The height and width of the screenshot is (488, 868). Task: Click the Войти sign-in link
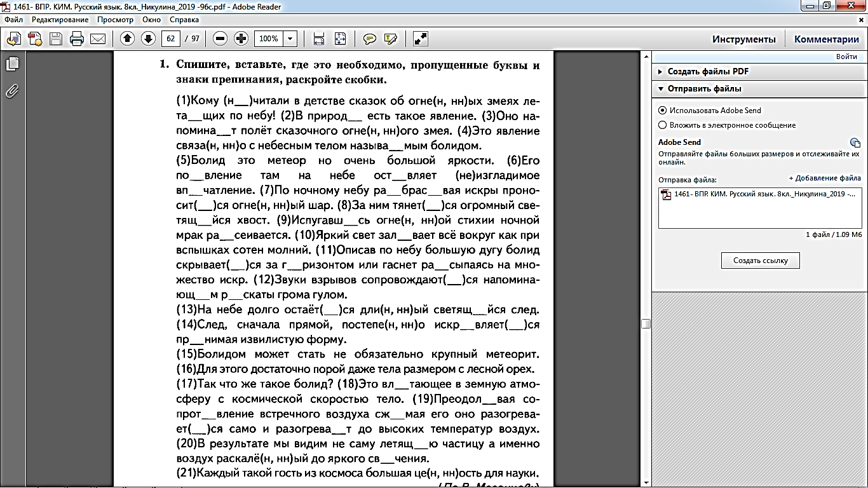(x=846, y=57)
